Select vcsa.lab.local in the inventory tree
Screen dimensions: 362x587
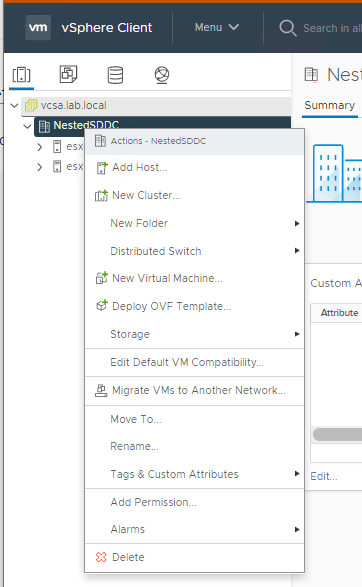click(73, 105)
